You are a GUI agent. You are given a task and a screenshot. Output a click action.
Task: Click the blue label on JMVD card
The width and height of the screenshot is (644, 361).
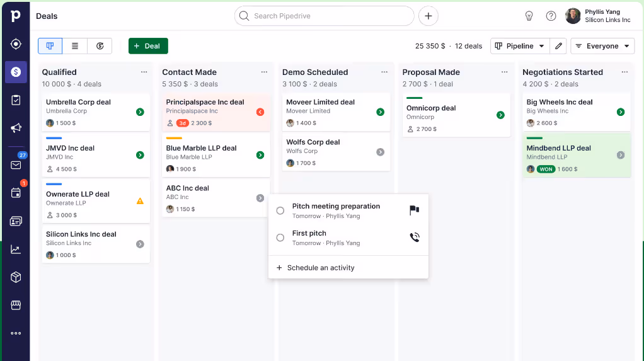[54, 139]
